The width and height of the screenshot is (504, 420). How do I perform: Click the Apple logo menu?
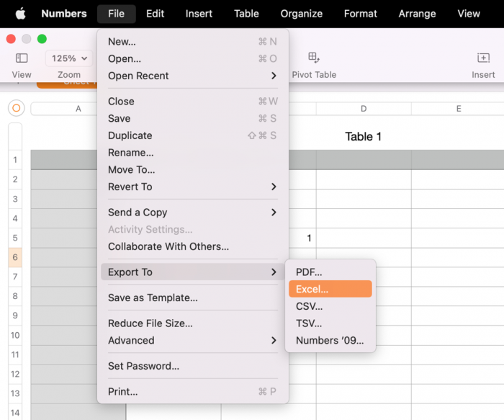20,14
